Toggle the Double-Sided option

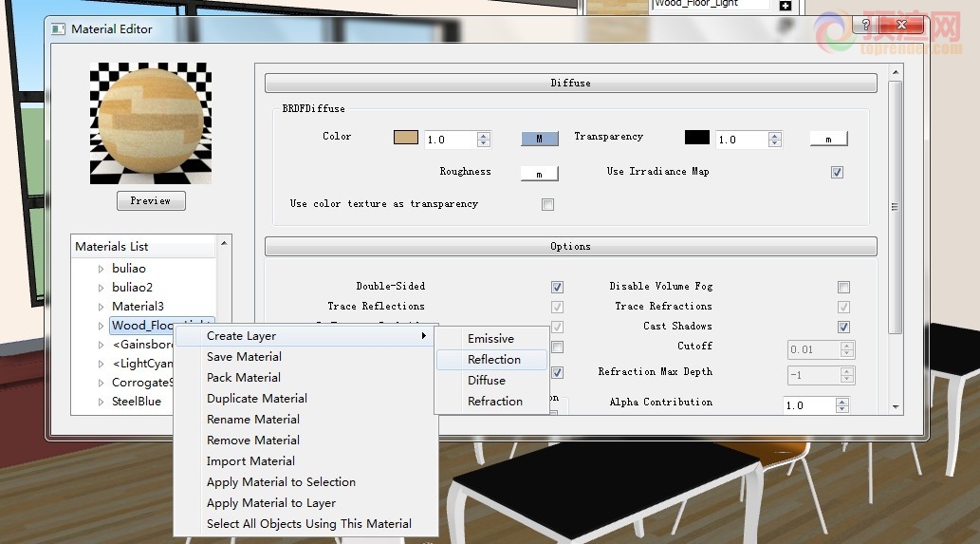[557, 287]
